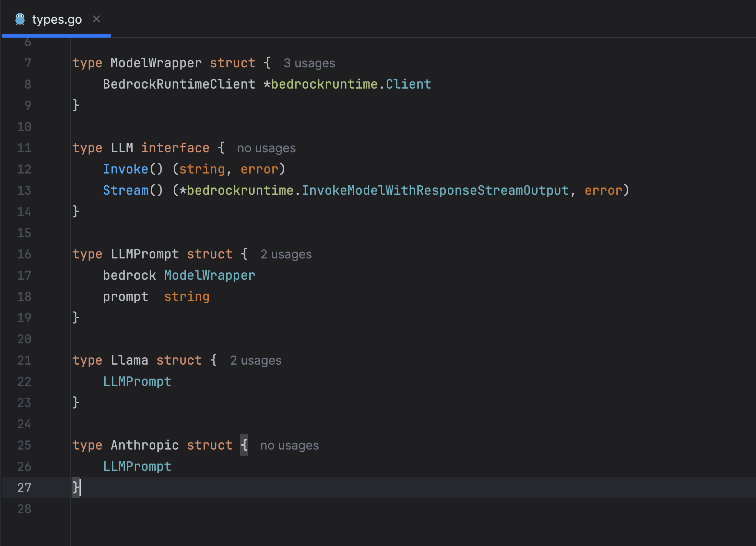
Task: Click the no usages hint beside LLM interface
Action: pyautogui.click(x=266, y=148)
